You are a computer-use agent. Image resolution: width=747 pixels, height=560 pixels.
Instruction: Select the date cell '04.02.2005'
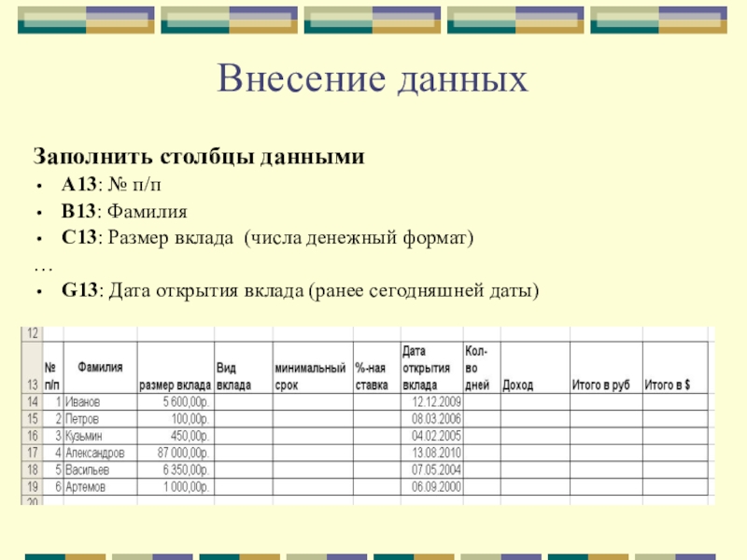click(432, 436)
